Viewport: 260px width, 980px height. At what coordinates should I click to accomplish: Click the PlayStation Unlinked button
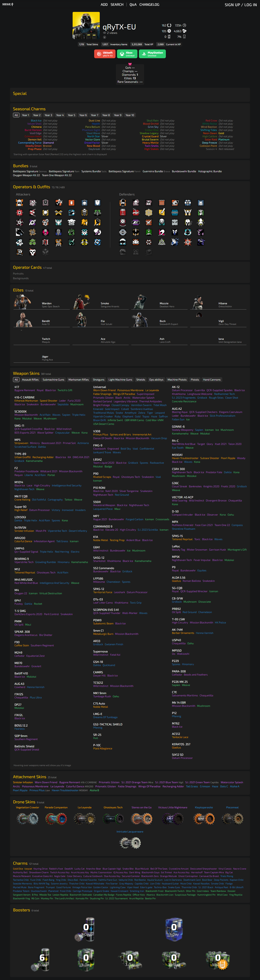[152, 54]
